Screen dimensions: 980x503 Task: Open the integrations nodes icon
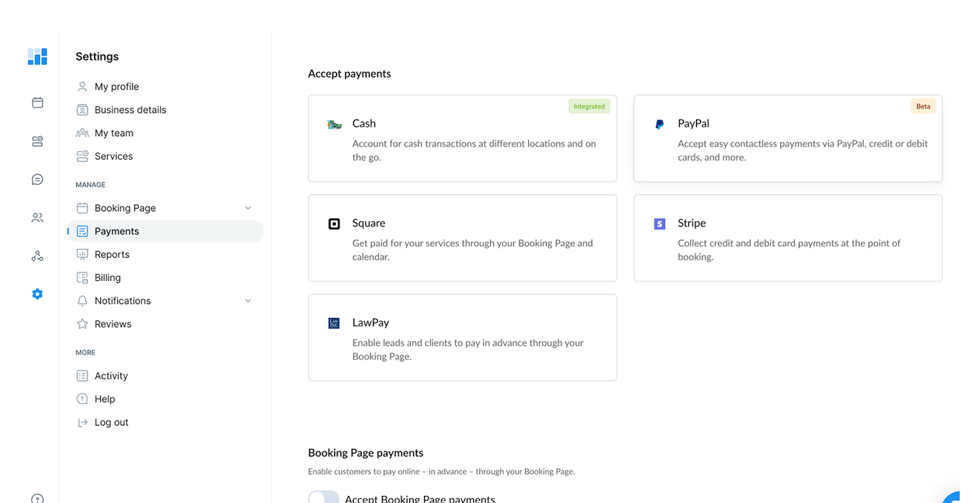click(x=37, y=256)
